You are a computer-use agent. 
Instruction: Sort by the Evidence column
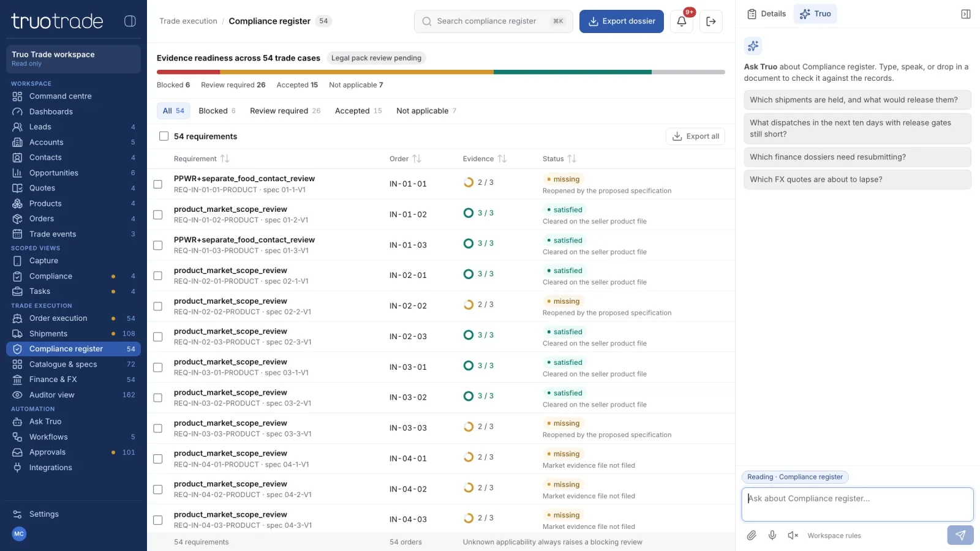point(484,159)
